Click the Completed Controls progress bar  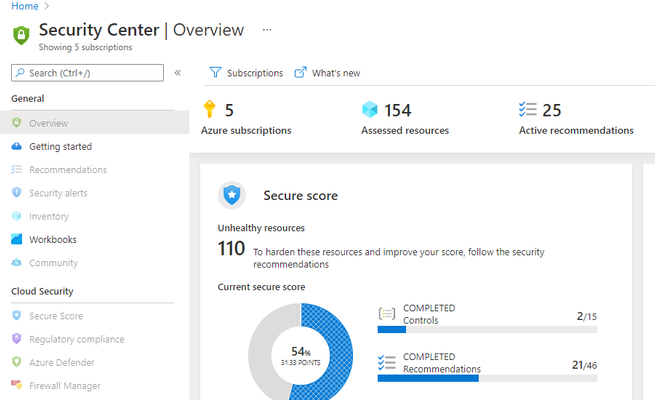click(487, 329)
